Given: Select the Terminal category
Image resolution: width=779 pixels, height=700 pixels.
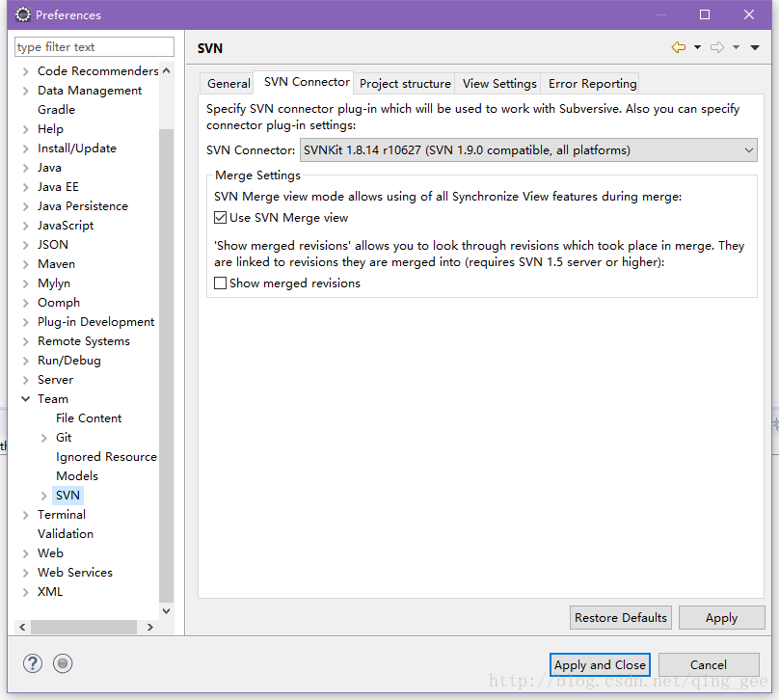Looking at the screenshot, I should click(x=61, y=514).
